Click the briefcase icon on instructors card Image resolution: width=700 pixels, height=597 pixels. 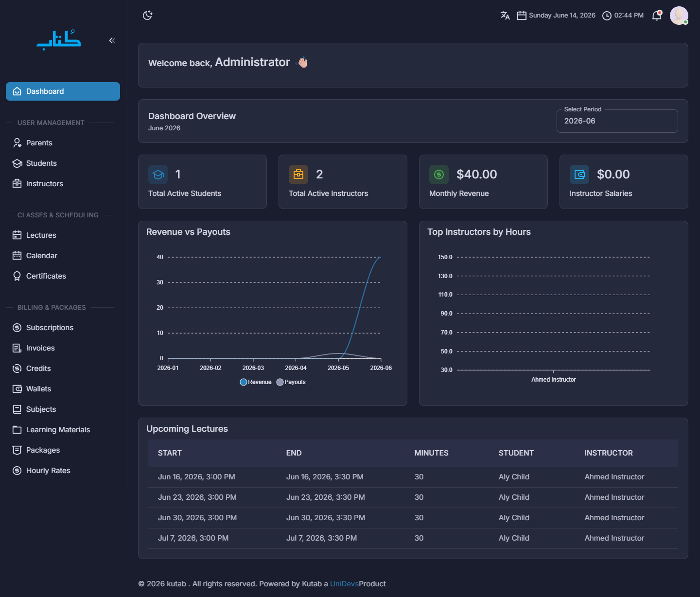click(298, 175)
